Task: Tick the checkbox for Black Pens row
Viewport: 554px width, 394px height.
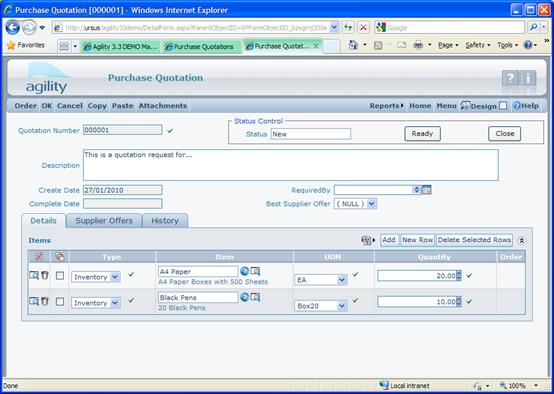Action: (x=60, y=302)
